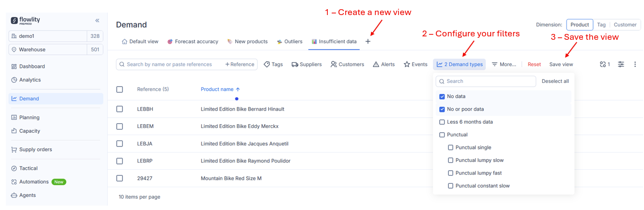Click the Save view button
The height and width of the screenshot is (210, 644).
[x=561, y=65]
